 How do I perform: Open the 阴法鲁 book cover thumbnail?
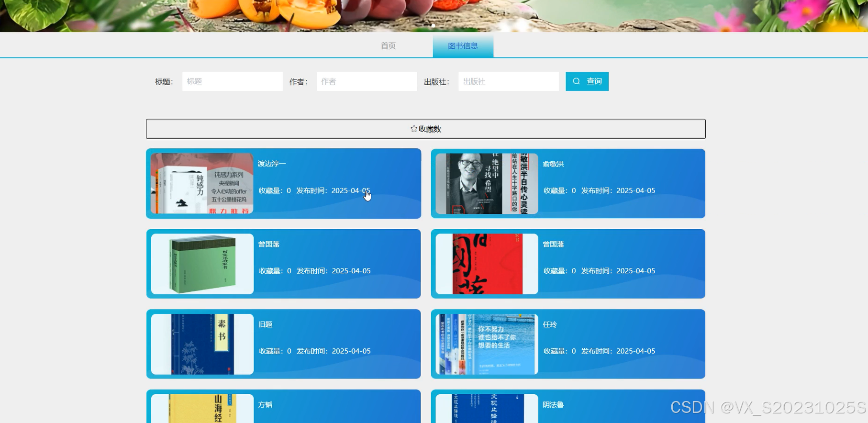[487, 409]
